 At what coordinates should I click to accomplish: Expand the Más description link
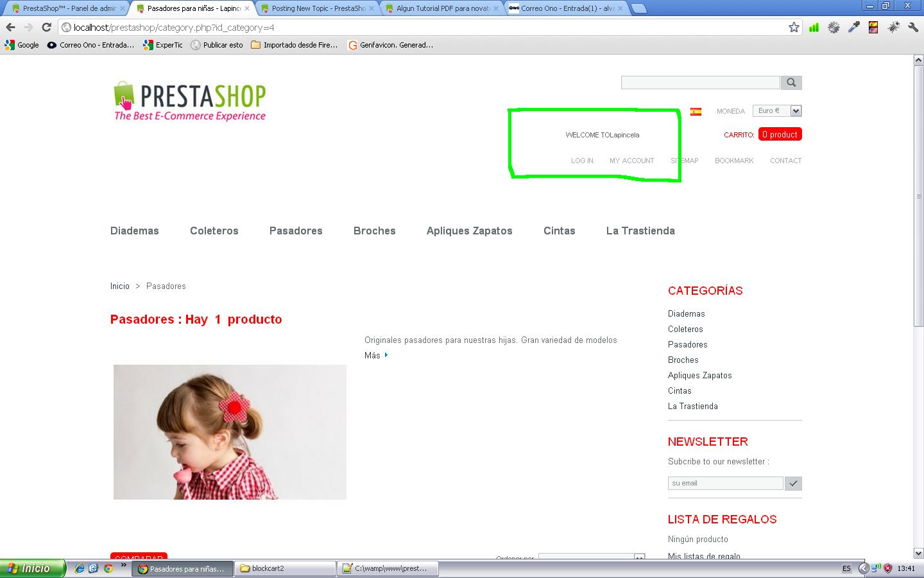click(x=376, y=355)
